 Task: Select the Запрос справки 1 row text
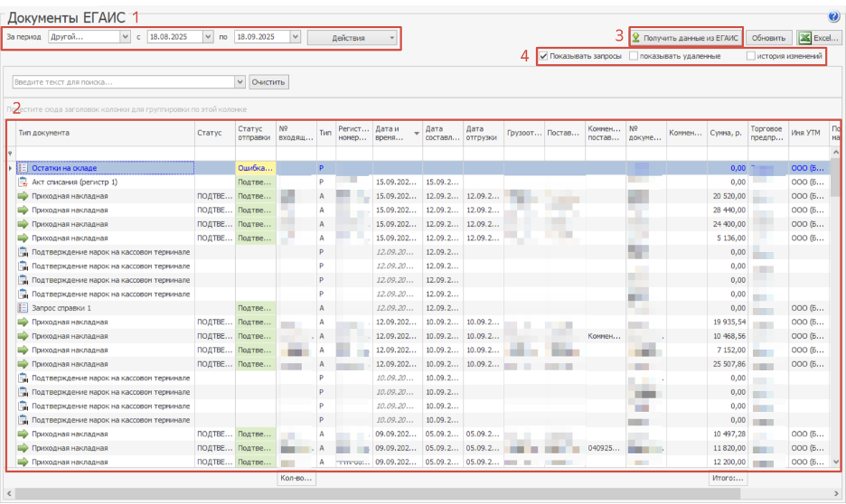(x=61, y=308)
